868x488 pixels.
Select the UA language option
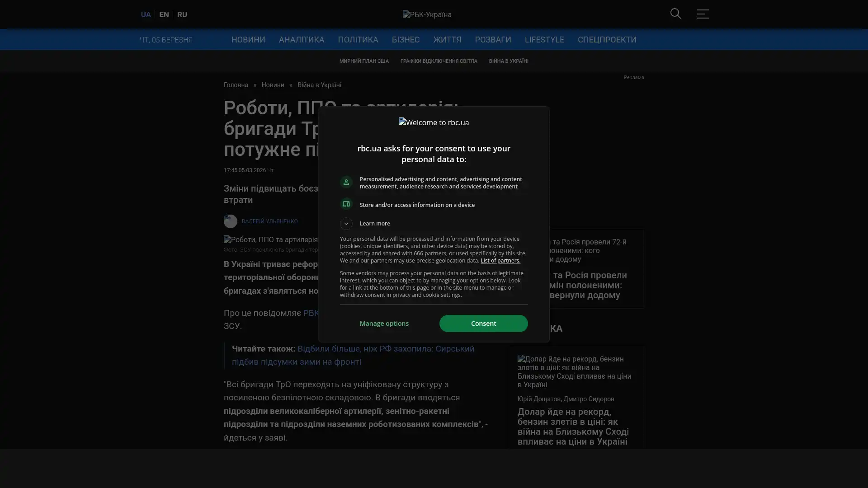pyautogui.click(x=146, y=14)
